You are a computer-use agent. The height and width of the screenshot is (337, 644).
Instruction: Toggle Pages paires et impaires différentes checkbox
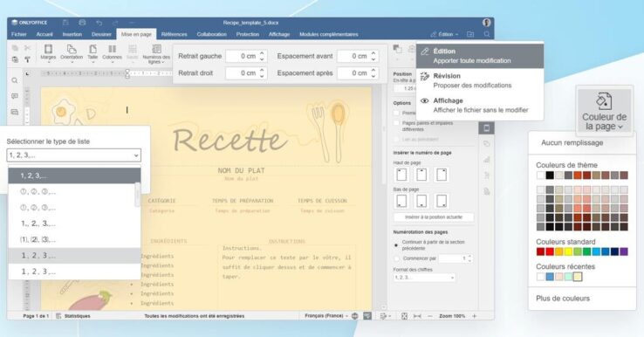pyautogui.click(x=396, y=123)
